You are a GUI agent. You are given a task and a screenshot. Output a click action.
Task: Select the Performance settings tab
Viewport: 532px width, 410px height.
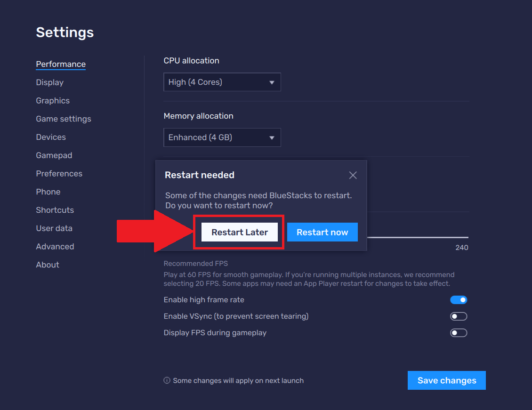61,64
